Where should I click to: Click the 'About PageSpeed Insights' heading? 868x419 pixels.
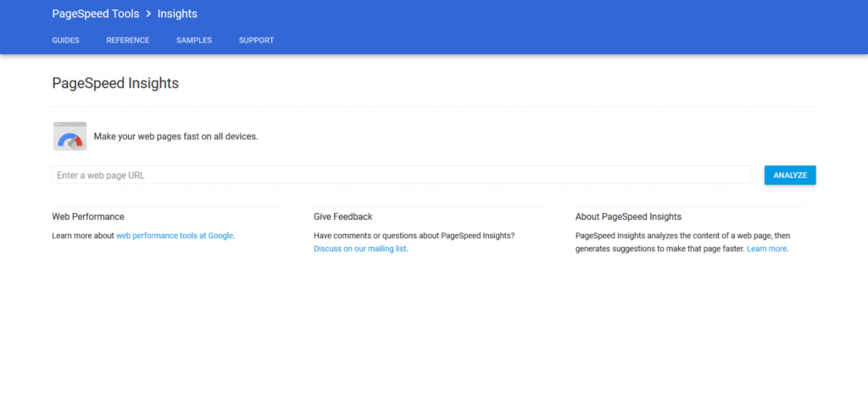click(x=628, y=216)
